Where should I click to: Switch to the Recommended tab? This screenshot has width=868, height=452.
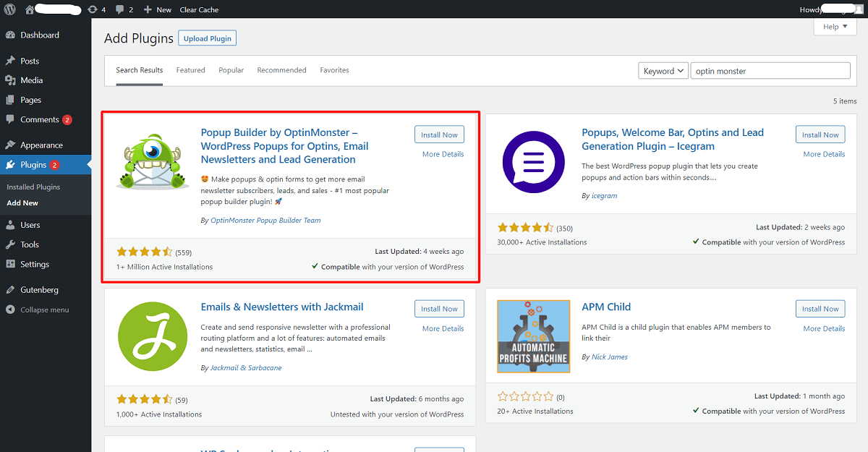tap(282, 70)
